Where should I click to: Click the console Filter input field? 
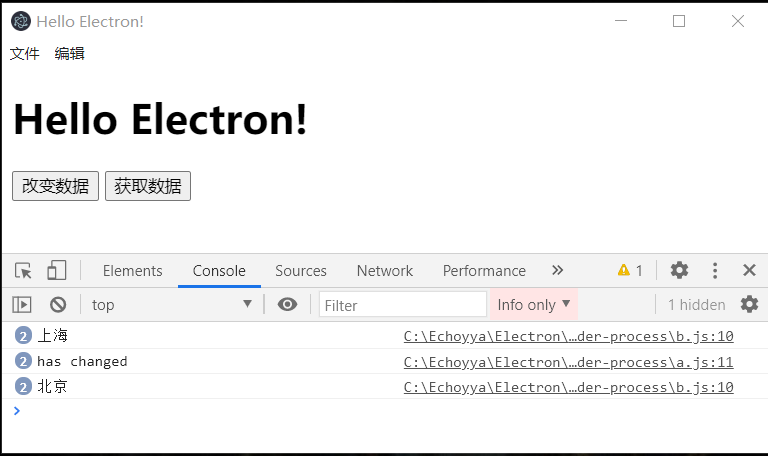[403, 305]
